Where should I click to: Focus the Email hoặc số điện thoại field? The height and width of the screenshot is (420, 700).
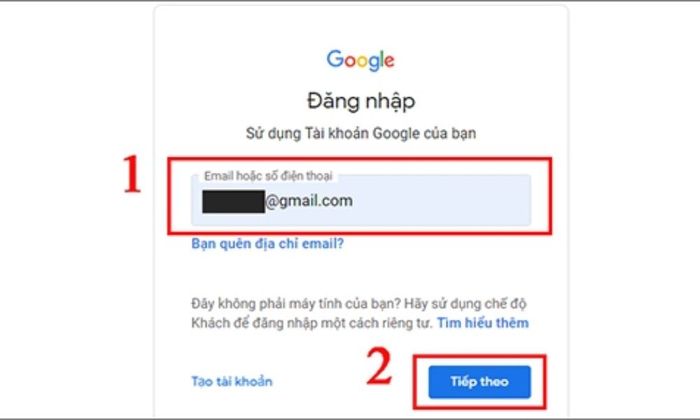(361, 200)
